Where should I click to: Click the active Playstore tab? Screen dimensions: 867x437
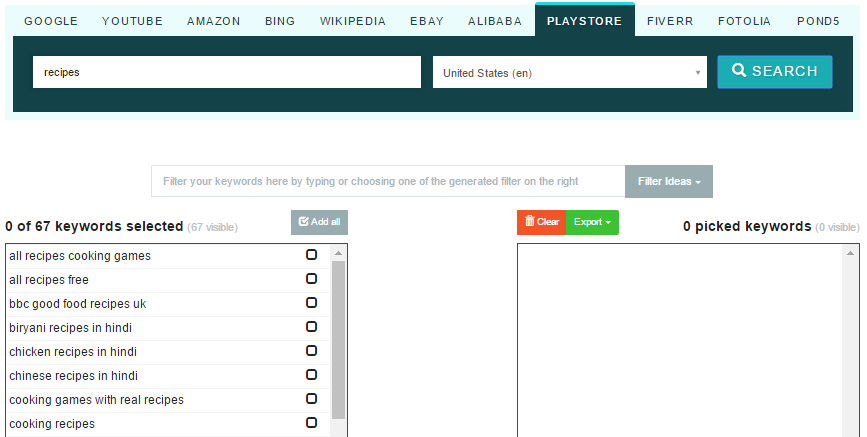tap(584, 20)
